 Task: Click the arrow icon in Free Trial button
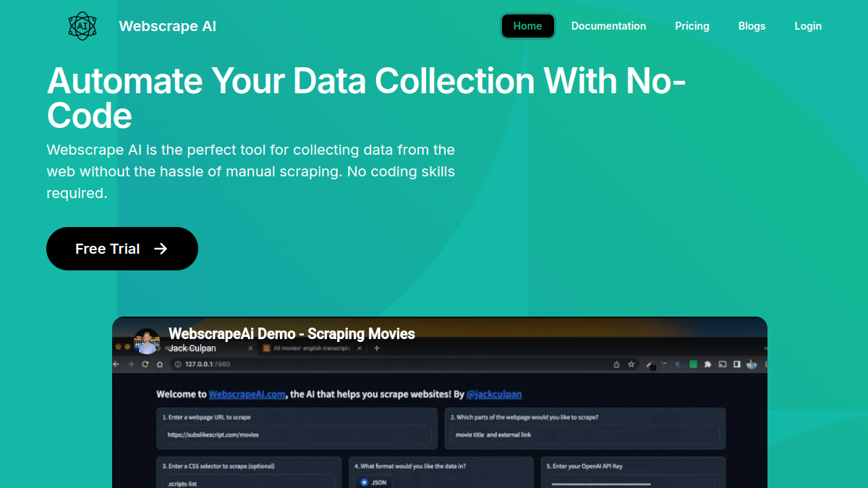point(161,249)
